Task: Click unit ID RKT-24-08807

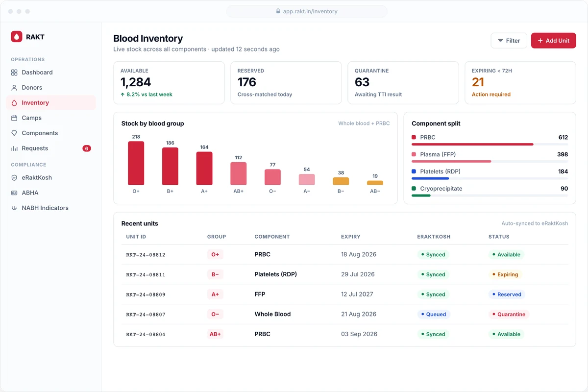Action: point(146,315)
